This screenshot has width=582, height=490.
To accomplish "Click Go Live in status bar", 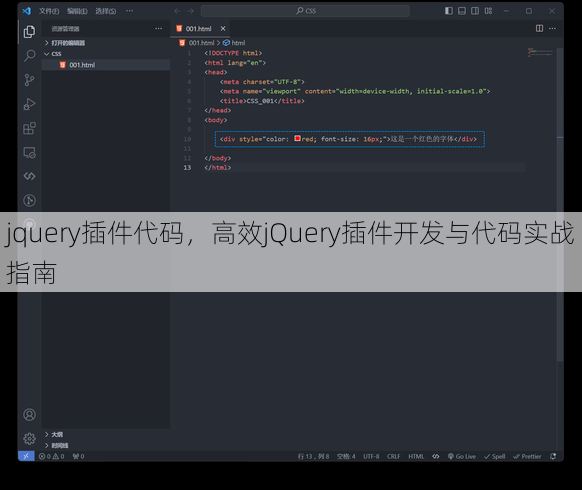I will click(x=462, y=456).
